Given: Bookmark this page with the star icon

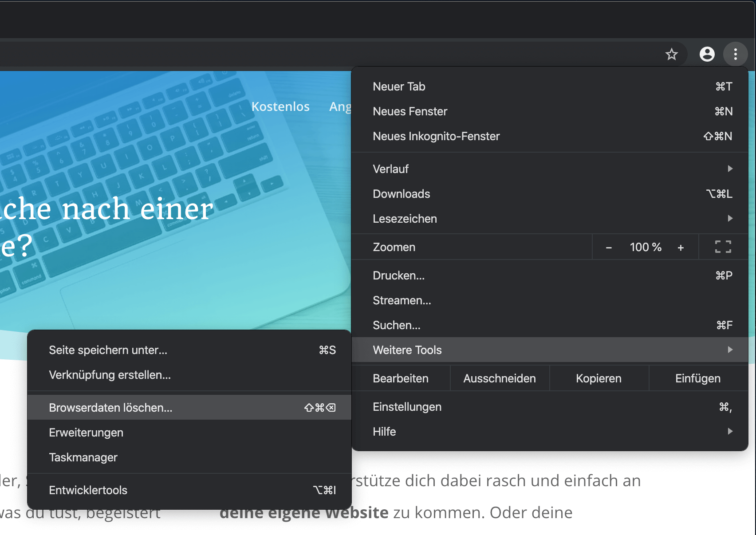Looking at the screenshot, I should click(672, 54).
